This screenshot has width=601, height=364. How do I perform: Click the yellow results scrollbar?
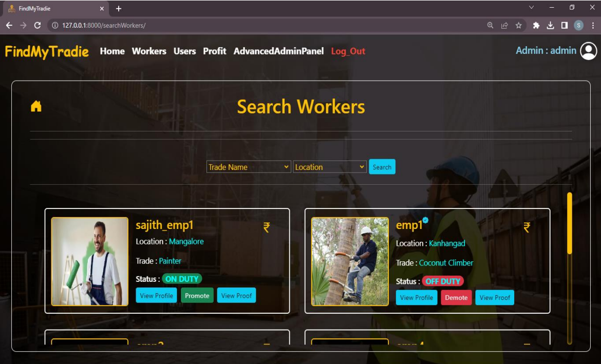point(569,223)
